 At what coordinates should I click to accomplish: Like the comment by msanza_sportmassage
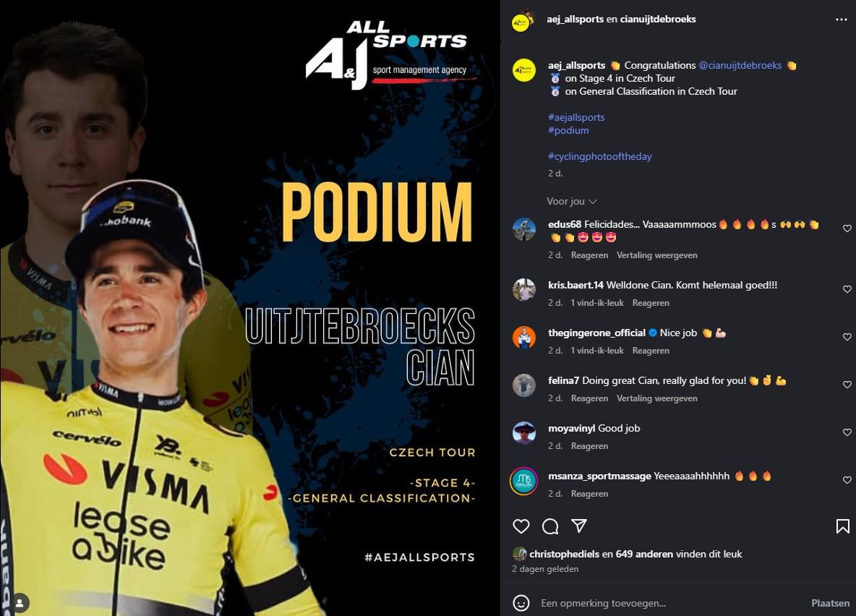point(847,479)
